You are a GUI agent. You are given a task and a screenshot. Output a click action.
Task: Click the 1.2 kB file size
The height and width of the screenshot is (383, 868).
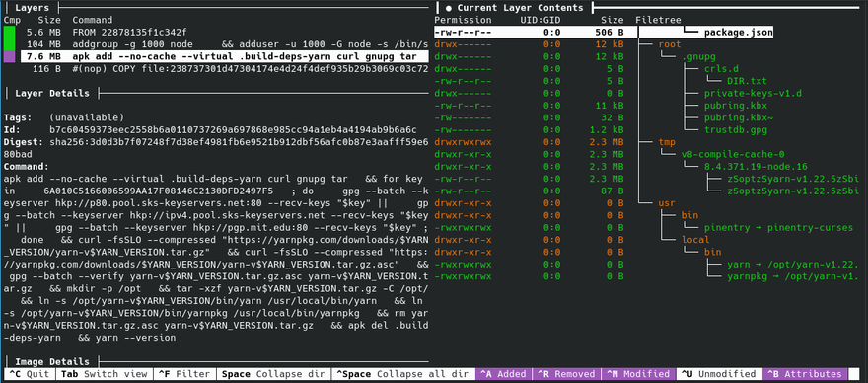point(607,129)
